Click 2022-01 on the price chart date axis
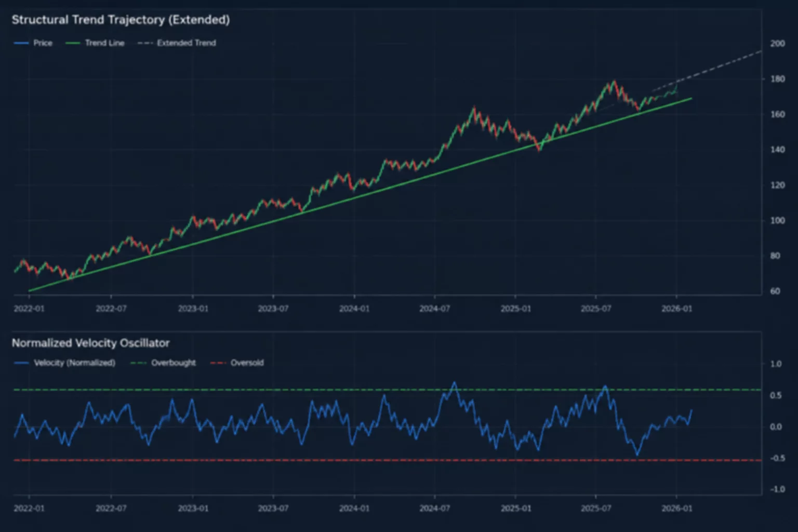The height and width of the screenshot is (532, 798). pos(29,309)
